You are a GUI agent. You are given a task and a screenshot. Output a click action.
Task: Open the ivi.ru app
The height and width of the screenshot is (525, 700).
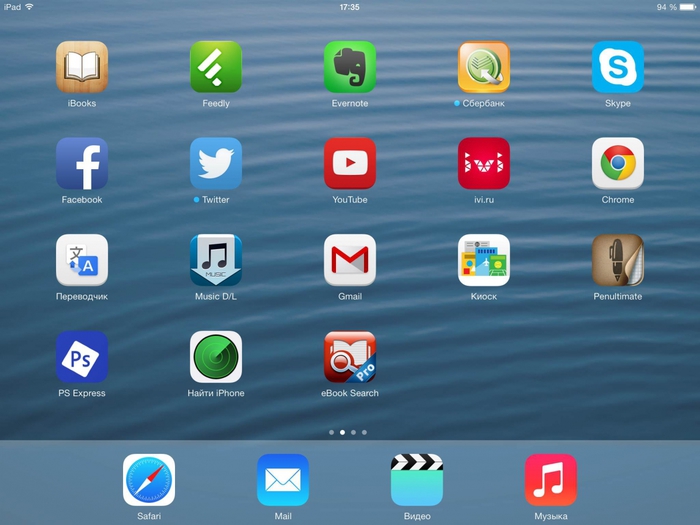click(483, 163)
